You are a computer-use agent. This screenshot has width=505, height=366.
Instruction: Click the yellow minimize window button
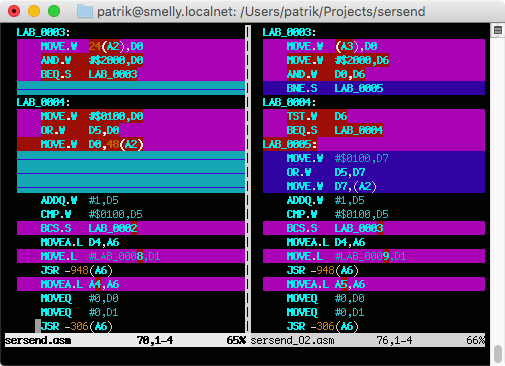pyautogui.click(x=34, y=11)
